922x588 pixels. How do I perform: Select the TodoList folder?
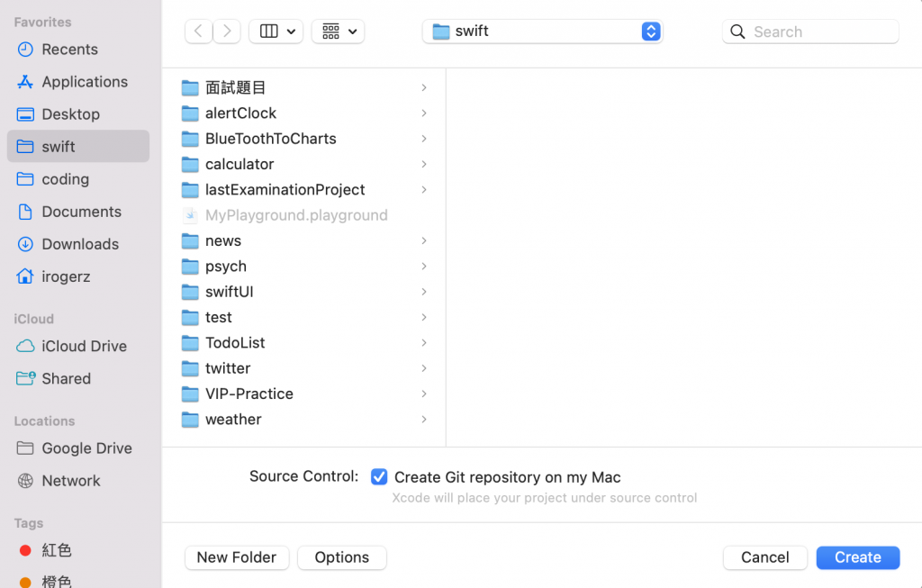point(234,343)
